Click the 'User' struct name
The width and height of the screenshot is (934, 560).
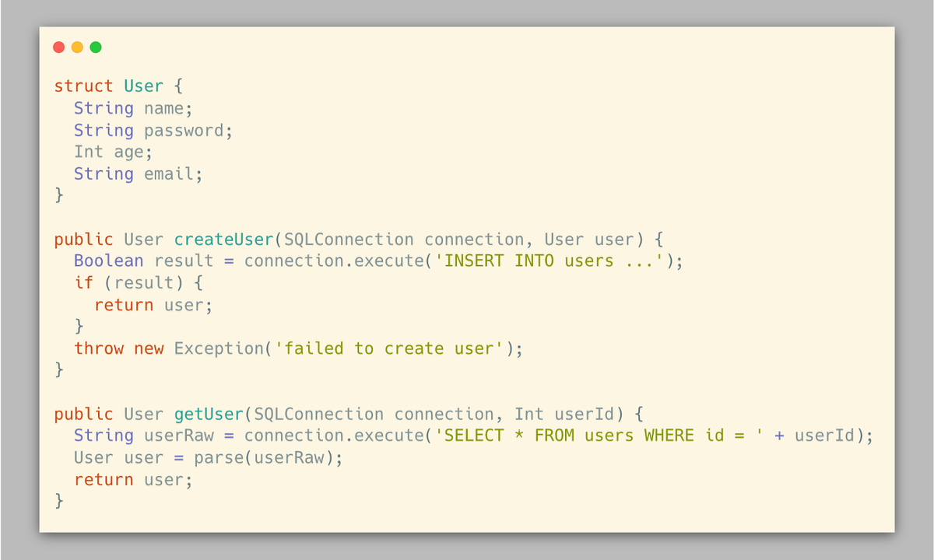(x=144, y=86)
